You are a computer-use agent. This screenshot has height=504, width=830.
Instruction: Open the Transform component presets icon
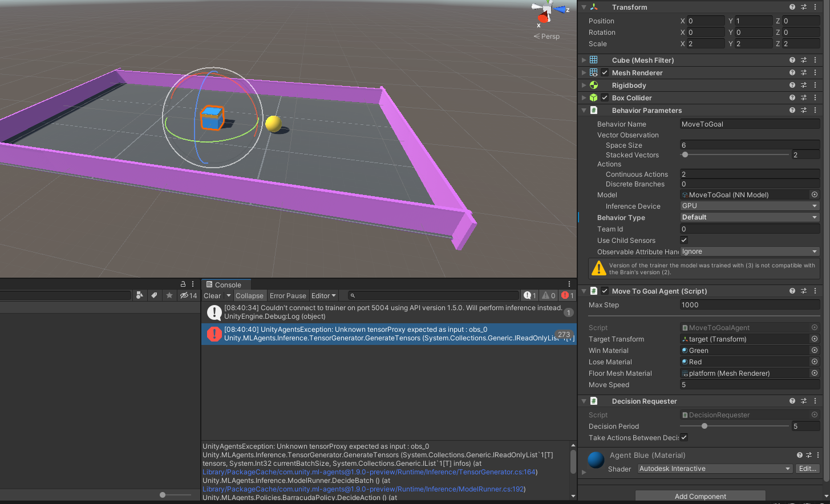(804, 7)
